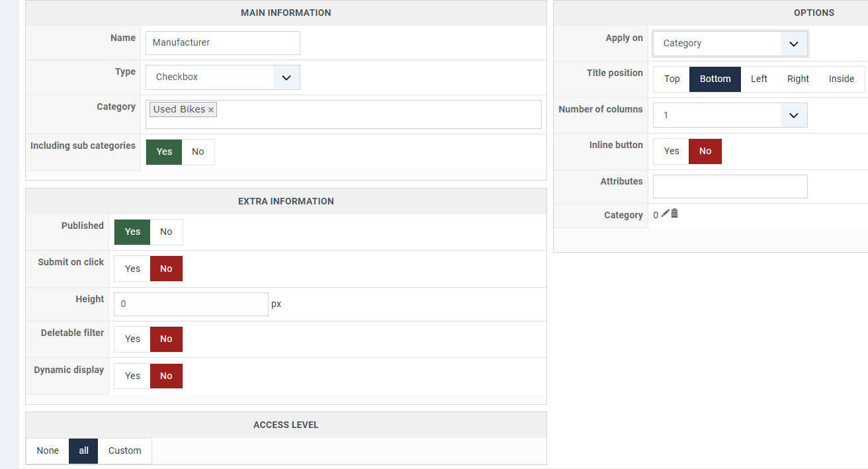
Task: Turn on Deletable filter with Yes
Action: pyautogui.click(x=132, y=339)
